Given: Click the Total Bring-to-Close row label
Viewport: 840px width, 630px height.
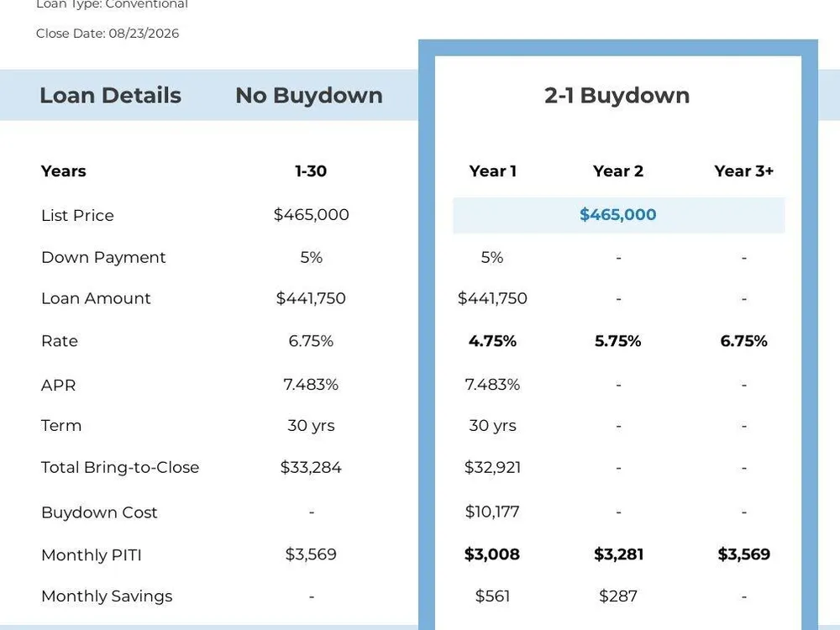Looking at the screenshot, I should point(120,467).
